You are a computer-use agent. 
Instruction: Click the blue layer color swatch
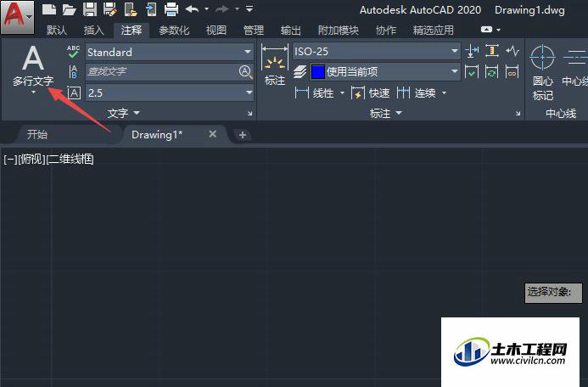318,72
